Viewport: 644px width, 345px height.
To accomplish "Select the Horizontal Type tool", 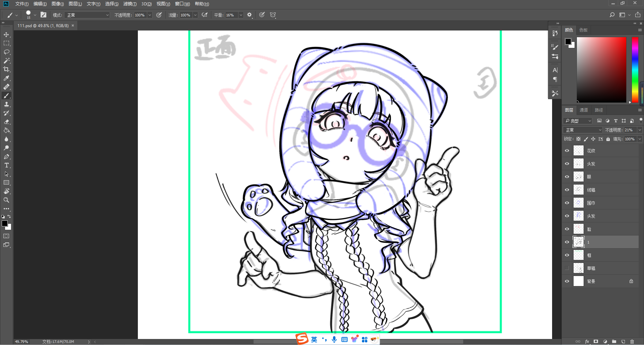I will click(6, 165).
